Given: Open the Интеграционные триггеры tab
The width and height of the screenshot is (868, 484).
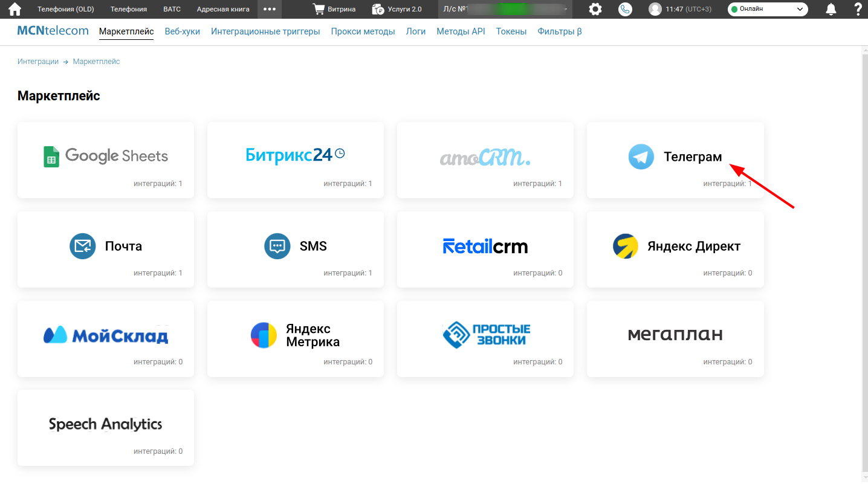Looking at the screenshot, I should pyautogui.click(x=265, y=31).
